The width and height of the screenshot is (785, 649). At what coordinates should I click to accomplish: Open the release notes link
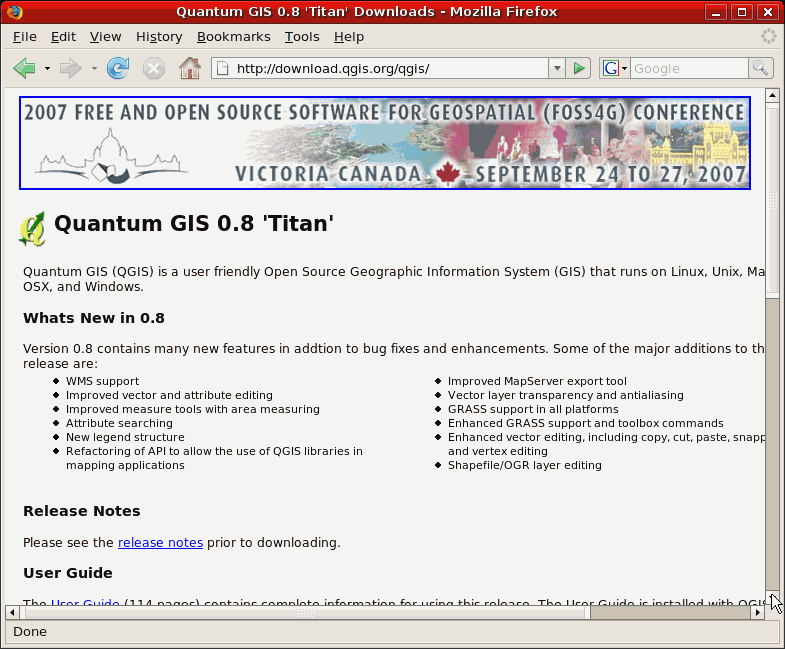coord(160,542)
